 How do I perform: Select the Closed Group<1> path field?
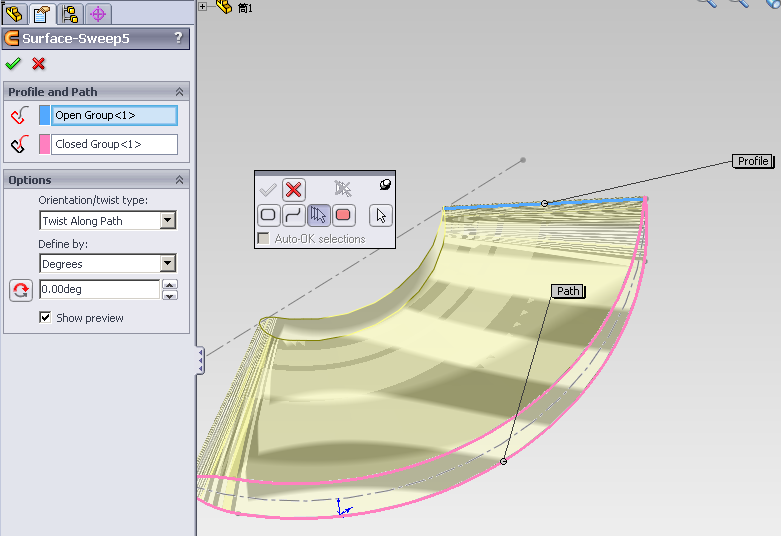click(x=115, y=144)
